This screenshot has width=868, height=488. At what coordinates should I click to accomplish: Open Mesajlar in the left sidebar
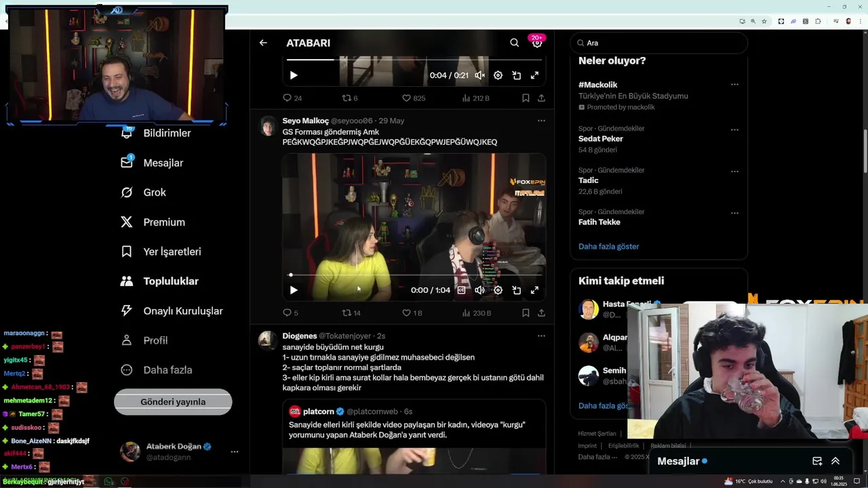click(152, 163)
